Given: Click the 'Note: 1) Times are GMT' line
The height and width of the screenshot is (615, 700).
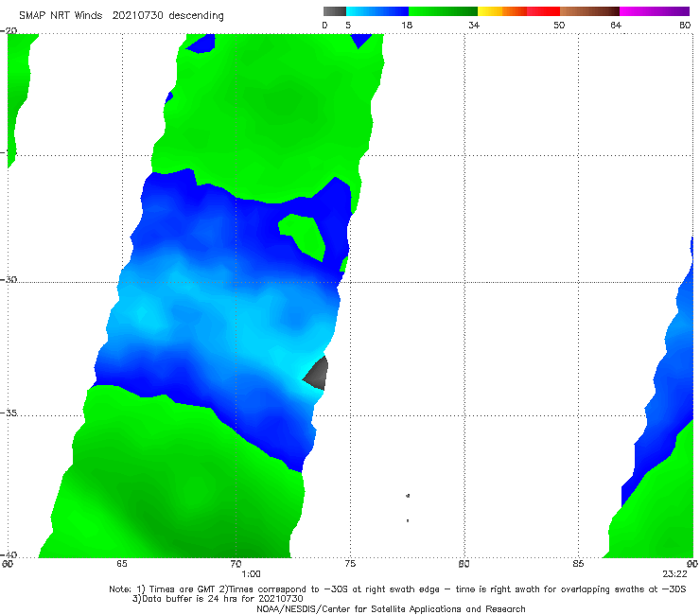Looking at the screenshot, I should 397,589.
